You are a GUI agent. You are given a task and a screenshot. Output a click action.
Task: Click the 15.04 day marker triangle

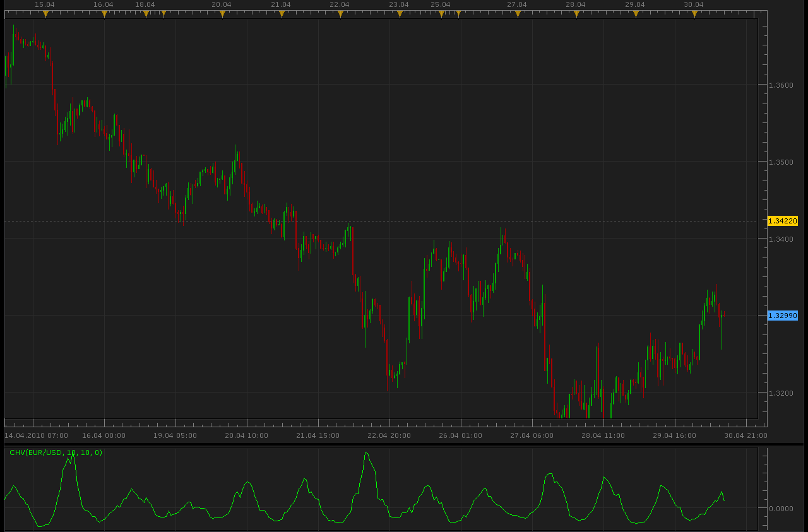coord(45,13)
